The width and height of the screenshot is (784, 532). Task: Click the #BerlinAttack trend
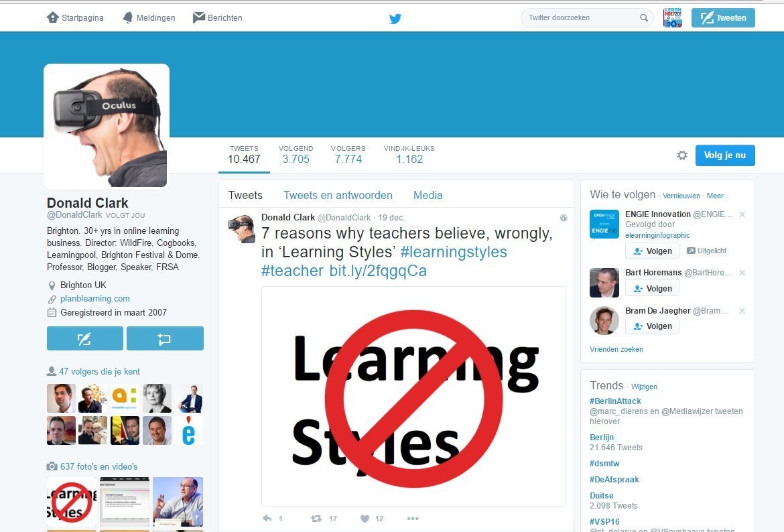click(615, 401)
